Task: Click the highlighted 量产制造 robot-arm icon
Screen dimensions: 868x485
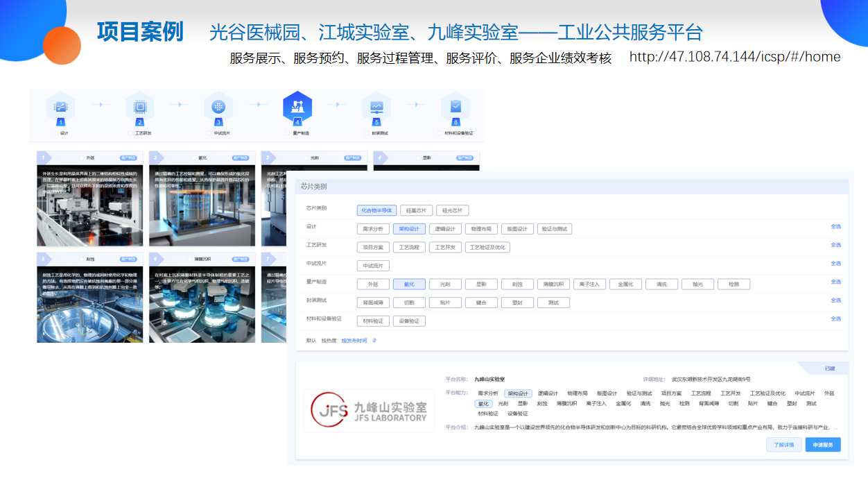Action: [x=297, y=106]
